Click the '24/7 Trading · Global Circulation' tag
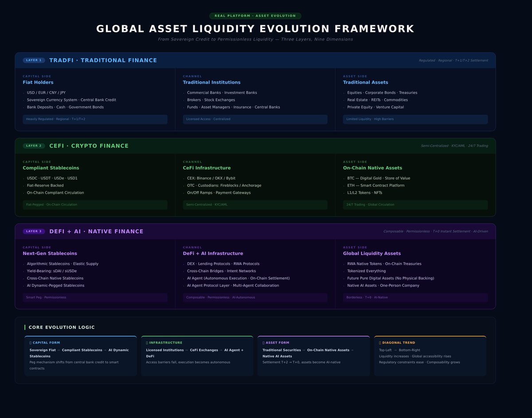The image size is (532, 418). 415,205
